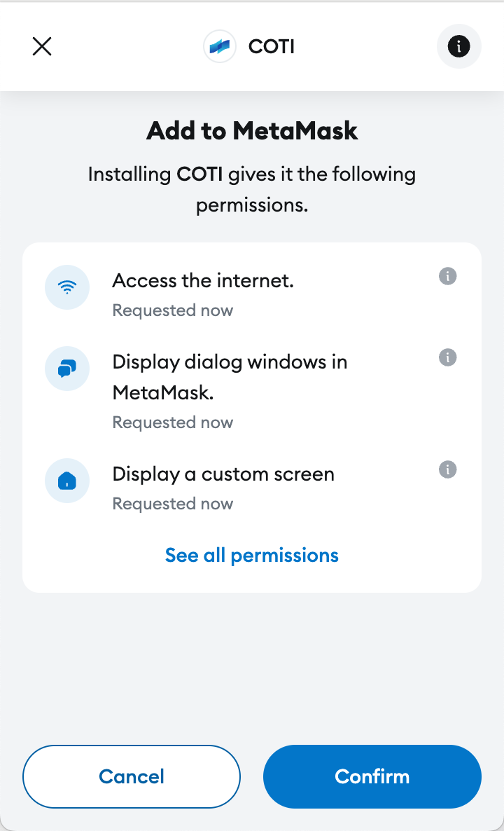Image resolution: width=504 pixels, height=831 pixels.
Task: Select the Display a custom screen text
Action: tap(223, 474)
